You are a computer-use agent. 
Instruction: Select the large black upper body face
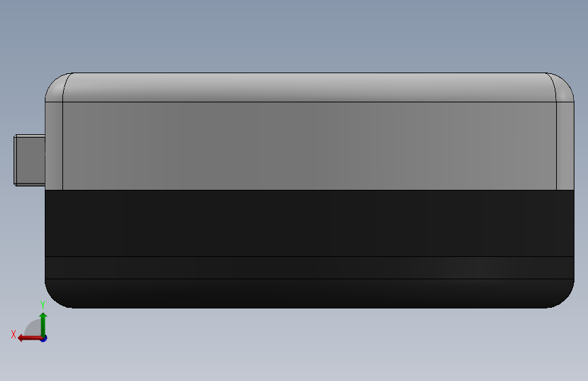point(309,223)
